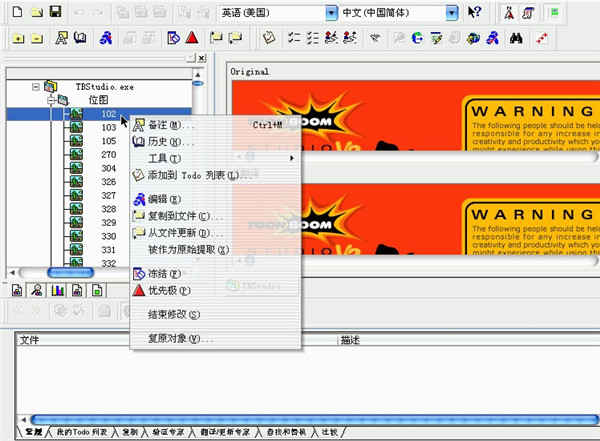600x441 pixels.
Task: Click the Edit figure toolbar icon
Action: (x=106, y=38)
